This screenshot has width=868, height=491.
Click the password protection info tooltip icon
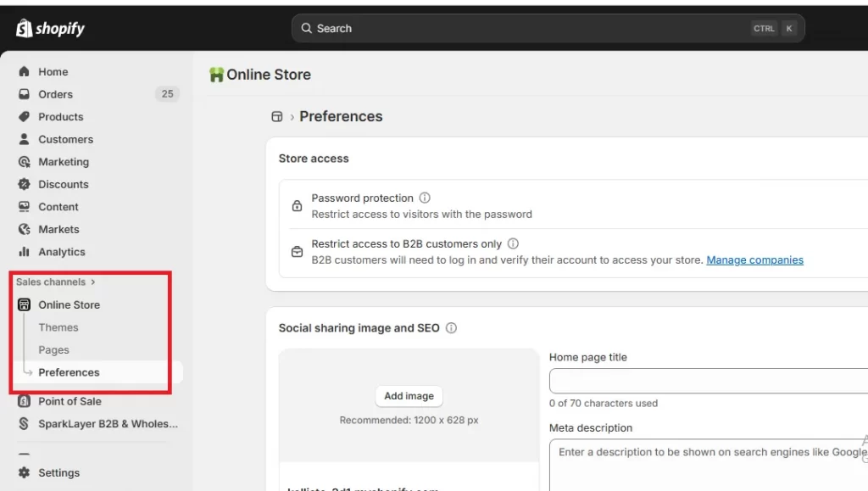point(425,198)
